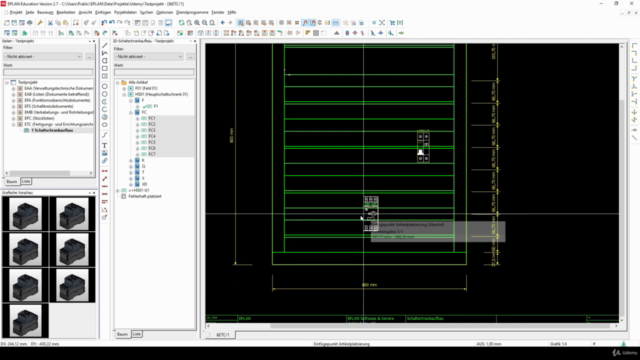
Task: Expand the K group node
Action: click(131, 160)
